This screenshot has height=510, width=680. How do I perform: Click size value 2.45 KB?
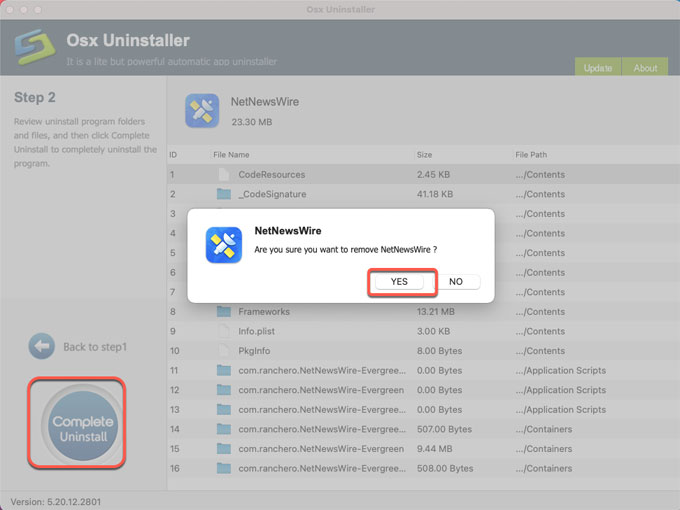[x=433, y=174]
